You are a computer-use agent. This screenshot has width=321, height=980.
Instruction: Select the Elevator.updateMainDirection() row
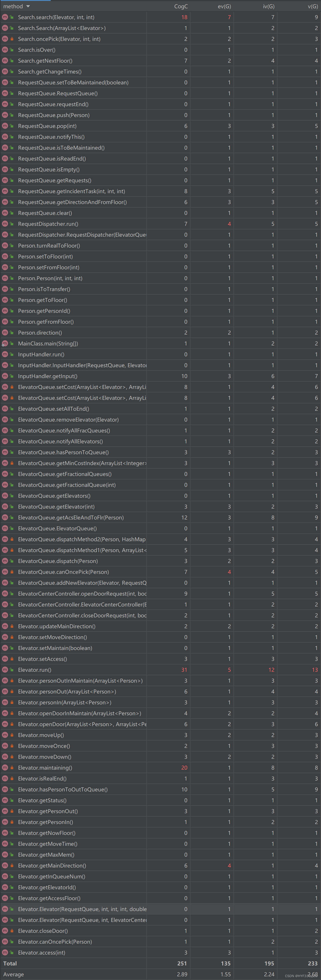click(160, 626)
